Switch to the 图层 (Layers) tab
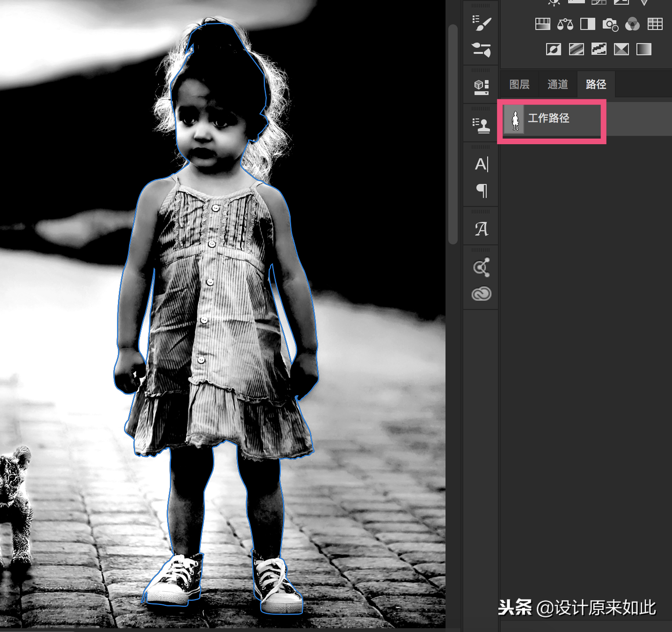The image size is (672, 632). coord(519,84)
